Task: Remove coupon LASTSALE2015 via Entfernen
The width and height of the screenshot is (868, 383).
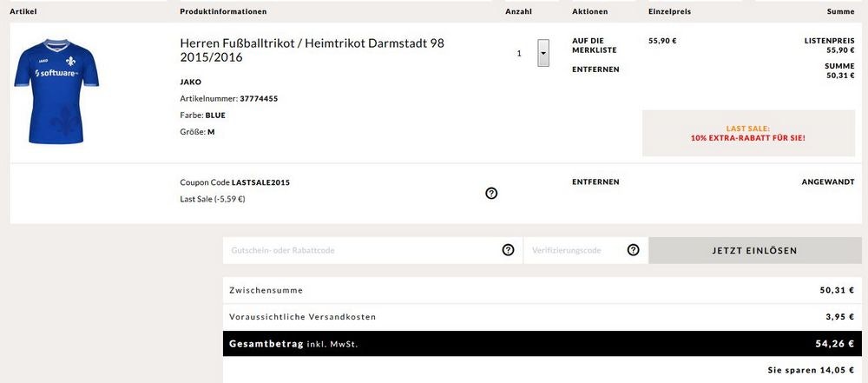Action: tap(595, 182)
